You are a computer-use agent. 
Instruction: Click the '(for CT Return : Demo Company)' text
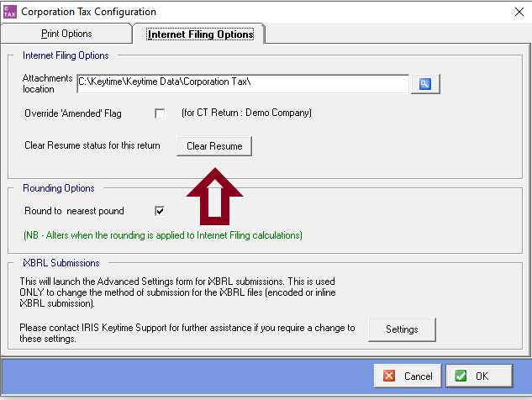pos(246,113)
